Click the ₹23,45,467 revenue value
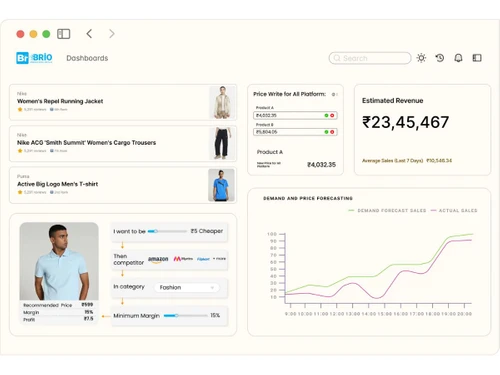The width and height of the screenshot is (500, 375). pyautogui.click(x=406, y=122)
